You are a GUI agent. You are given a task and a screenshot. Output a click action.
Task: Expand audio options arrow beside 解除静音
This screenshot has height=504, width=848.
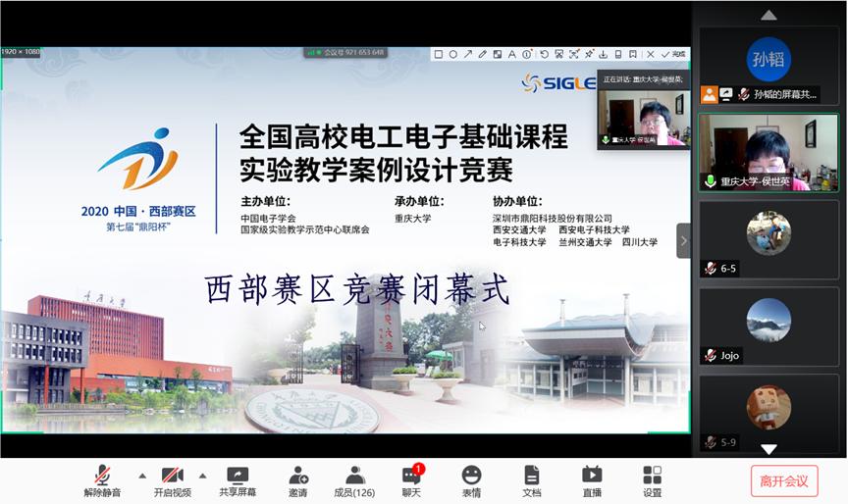click(x=142, y=476)
